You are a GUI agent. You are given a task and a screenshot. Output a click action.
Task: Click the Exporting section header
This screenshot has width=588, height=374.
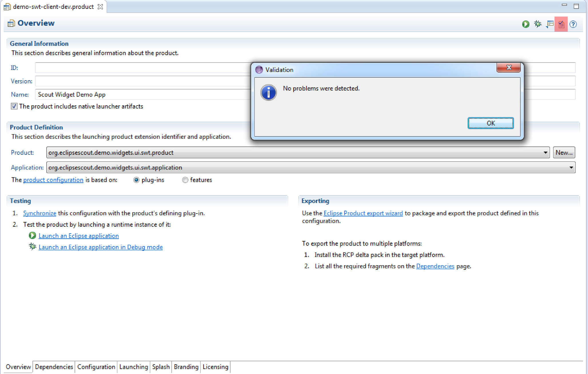[315, 201]
